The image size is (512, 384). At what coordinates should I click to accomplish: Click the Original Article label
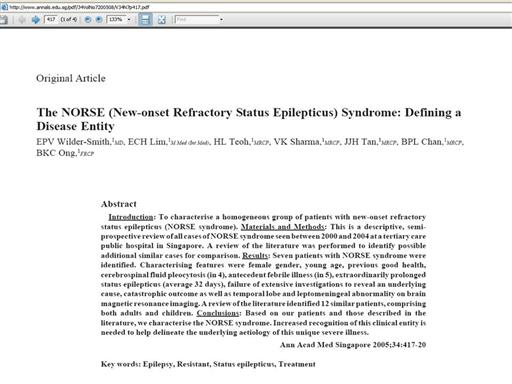coord(71,78)
